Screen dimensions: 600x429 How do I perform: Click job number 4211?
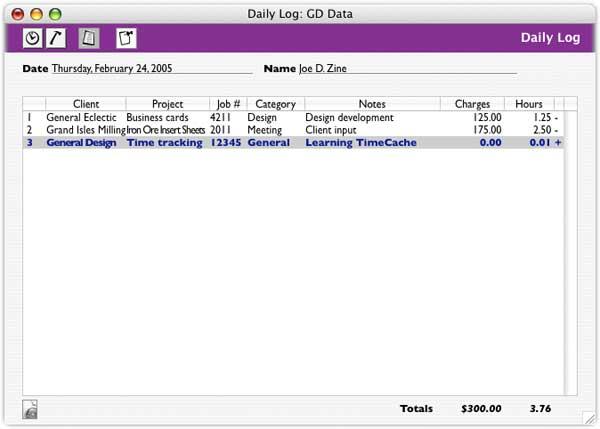220,117
